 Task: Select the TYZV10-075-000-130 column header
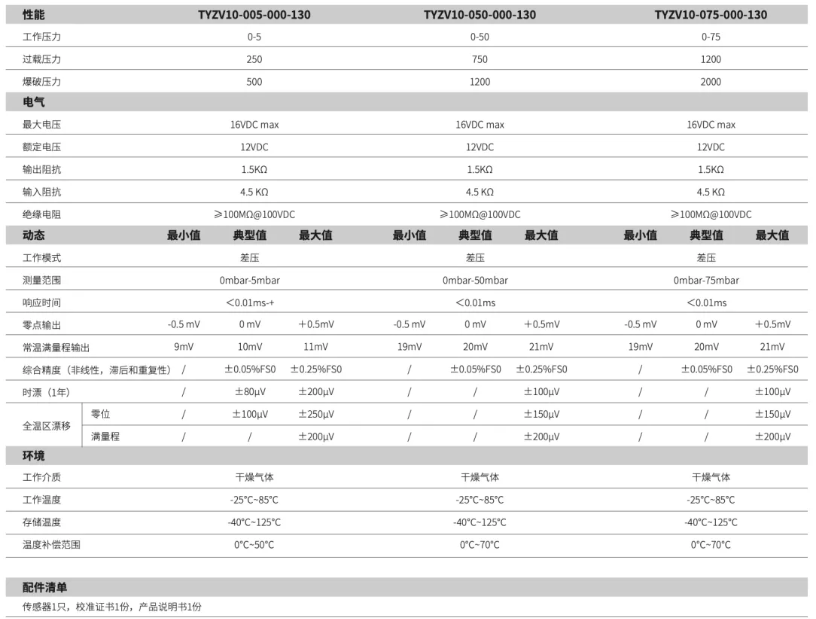click(710, 15)
